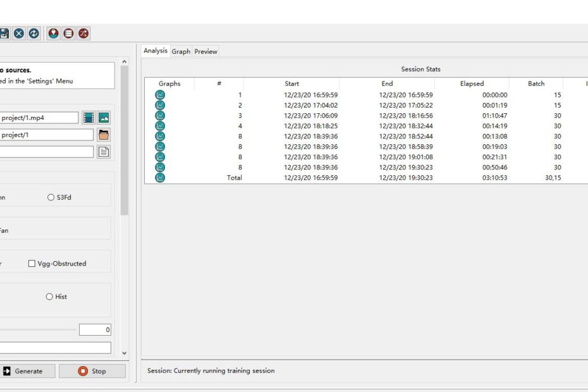Open the graph icon for session 3
This screenshot has width=588, height=392.
point(160,116)
